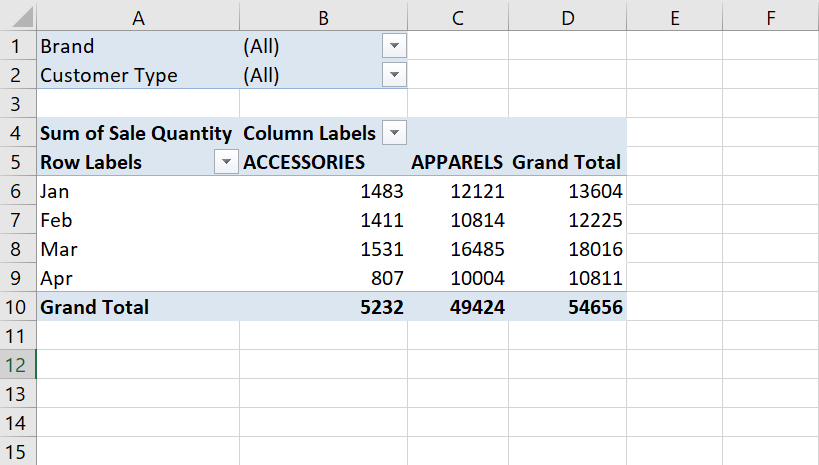This screenshot has height=465, width=819.
Task: Select row 4 header
Action: pyautogui.click(x=16, y=133)
